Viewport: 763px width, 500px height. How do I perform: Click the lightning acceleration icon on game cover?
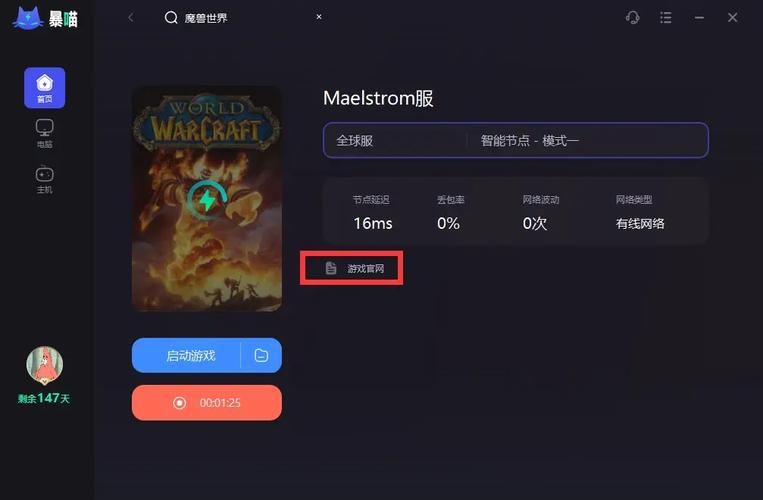click(x=208, y=200)
